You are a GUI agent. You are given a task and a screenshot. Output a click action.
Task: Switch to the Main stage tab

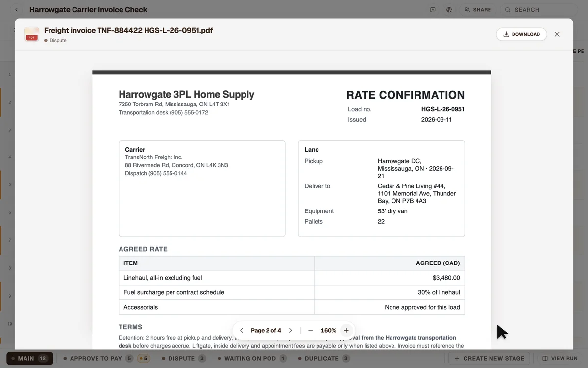tap(30, 358)
